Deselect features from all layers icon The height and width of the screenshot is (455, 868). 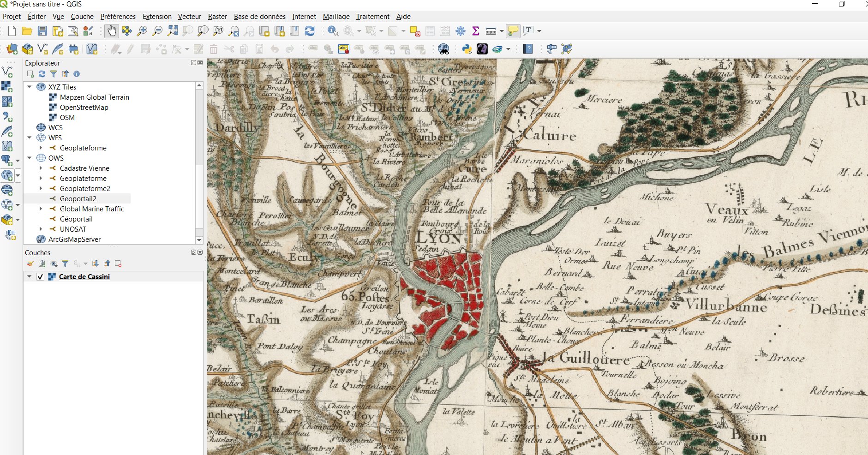pyautogui.click(x=415, y=31)
